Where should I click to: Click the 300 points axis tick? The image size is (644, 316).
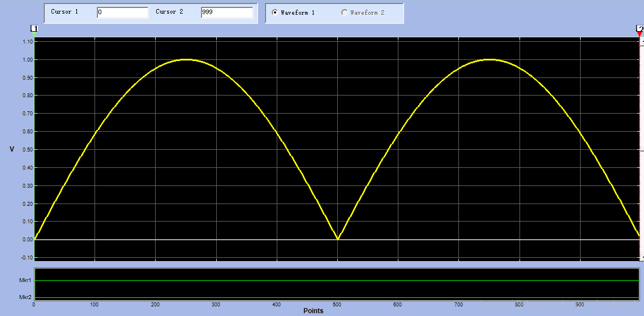216,305
